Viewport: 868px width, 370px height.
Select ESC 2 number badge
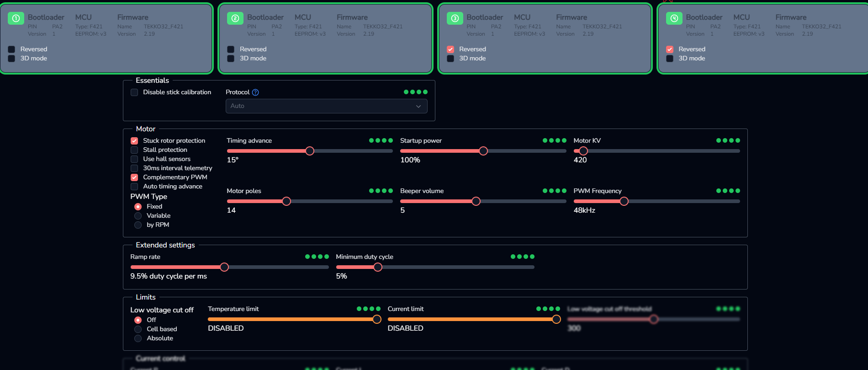(x=235, y=18)
